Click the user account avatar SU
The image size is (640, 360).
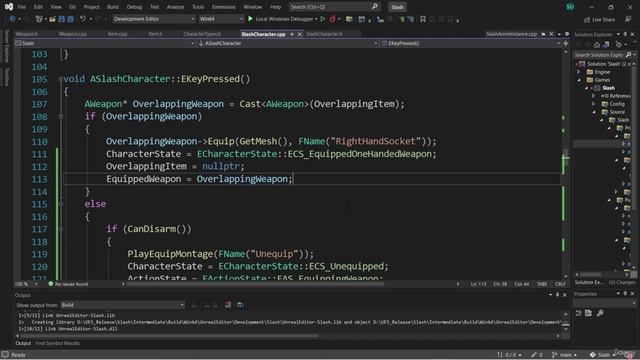coord(570,7)
